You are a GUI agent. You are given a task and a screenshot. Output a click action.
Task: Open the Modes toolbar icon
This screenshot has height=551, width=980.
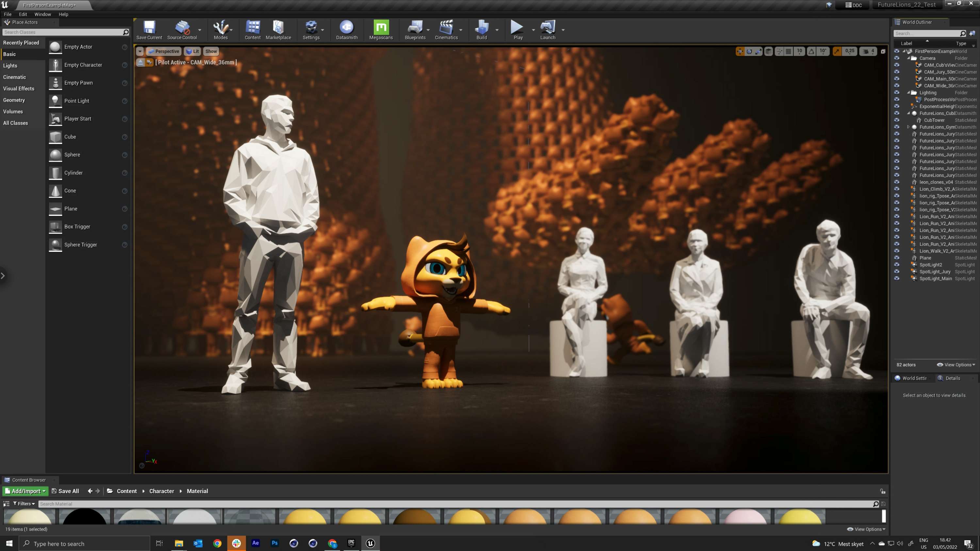click(x=220, y=30)
